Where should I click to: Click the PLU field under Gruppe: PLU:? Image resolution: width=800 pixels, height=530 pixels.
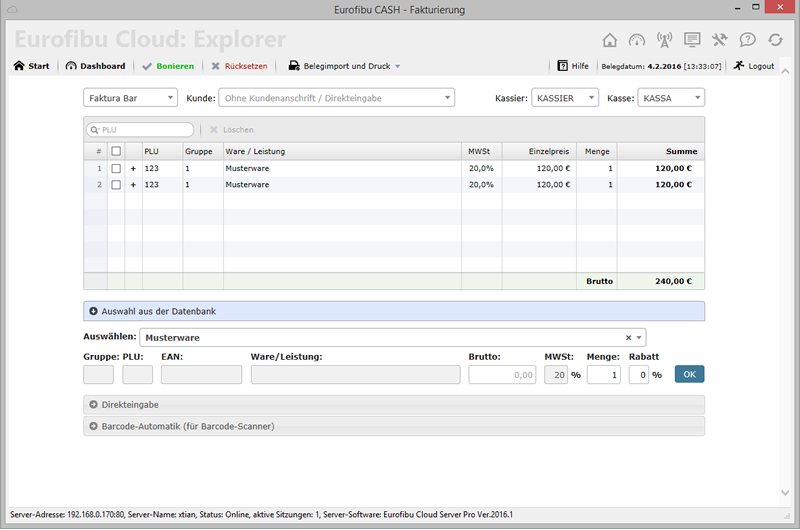[x=137, y=375]
